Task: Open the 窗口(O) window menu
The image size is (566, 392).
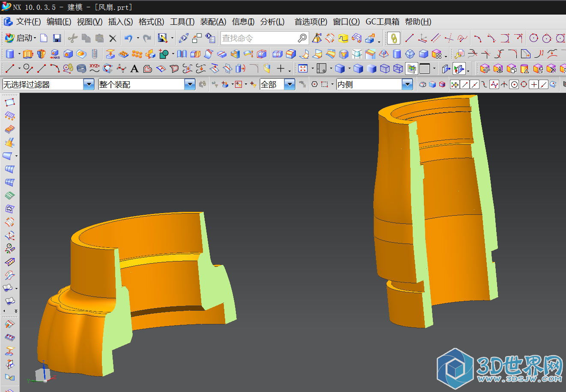Action: 346,21
